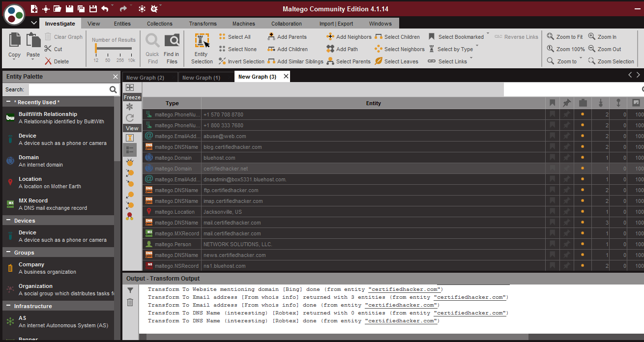Click the Delete button in ribbon
This screenshot has height=342, width=644.
point(57,61)
